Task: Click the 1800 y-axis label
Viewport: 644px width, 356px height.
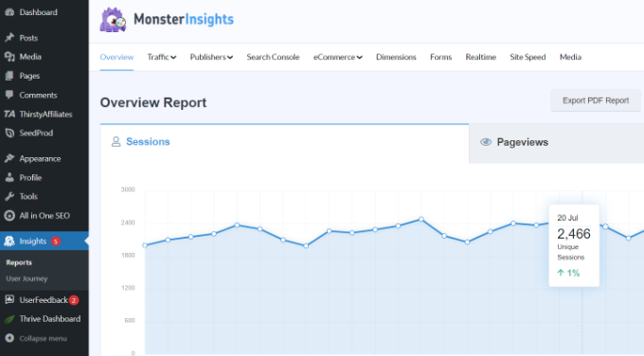Action: click(128, 256)
